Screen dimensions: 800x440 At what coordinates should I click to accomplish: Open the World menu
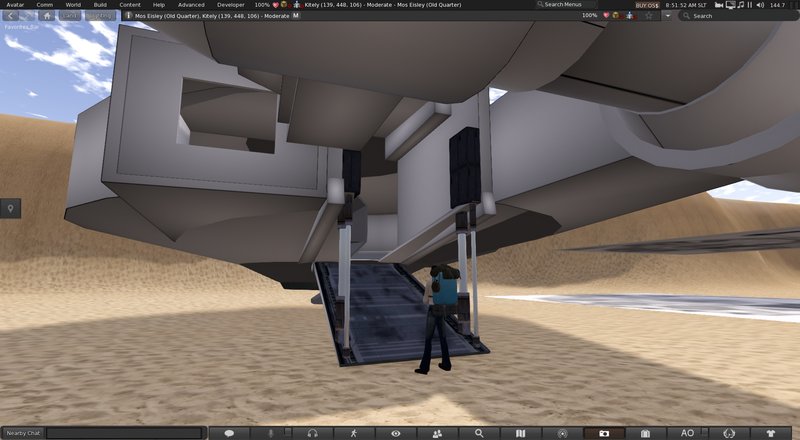click(73, 5)
